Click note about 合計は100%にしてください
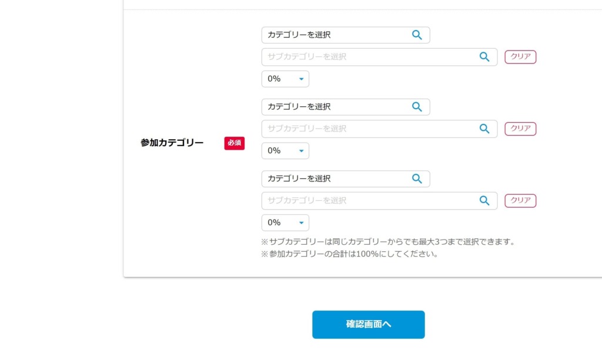Viewport: 602px width, 364px height. pos(349,254)
